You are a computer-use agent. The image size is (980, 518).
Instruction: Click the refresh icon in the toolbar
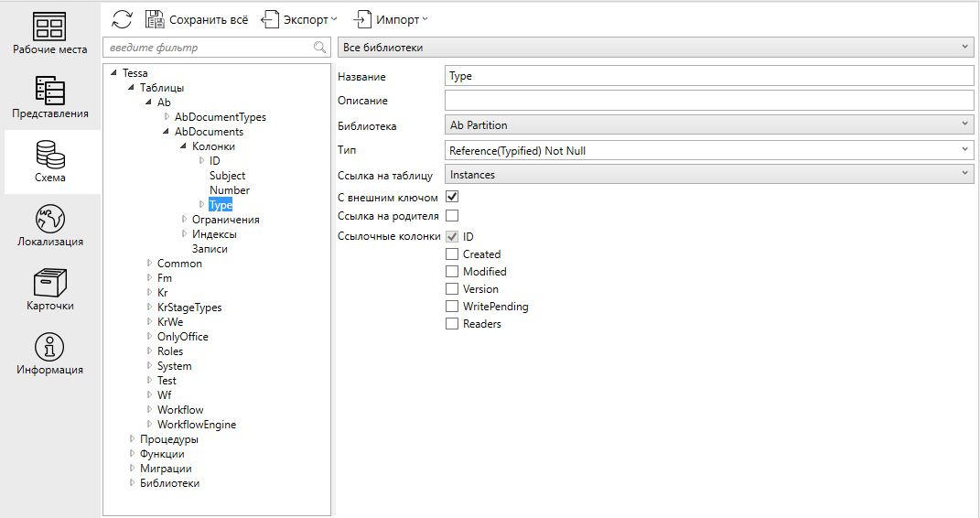122,19
